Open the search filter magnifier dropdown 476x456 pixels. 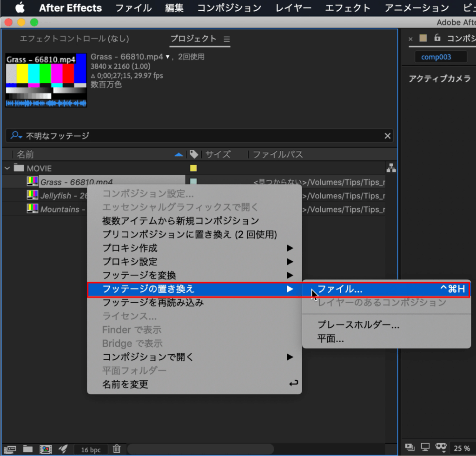pyautogui.click(x=16, y=135)
